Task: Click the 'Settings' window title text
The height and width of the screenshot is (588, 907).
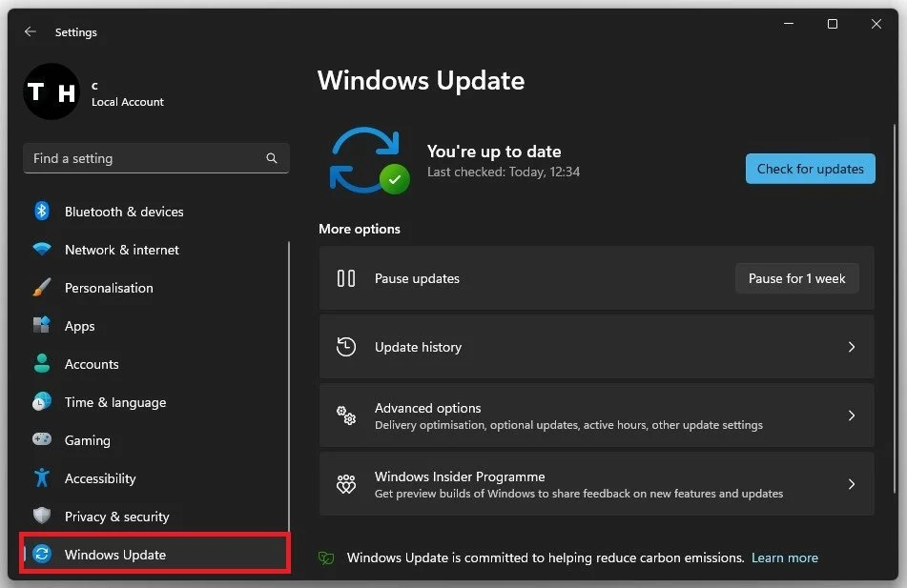Action: 75,32
